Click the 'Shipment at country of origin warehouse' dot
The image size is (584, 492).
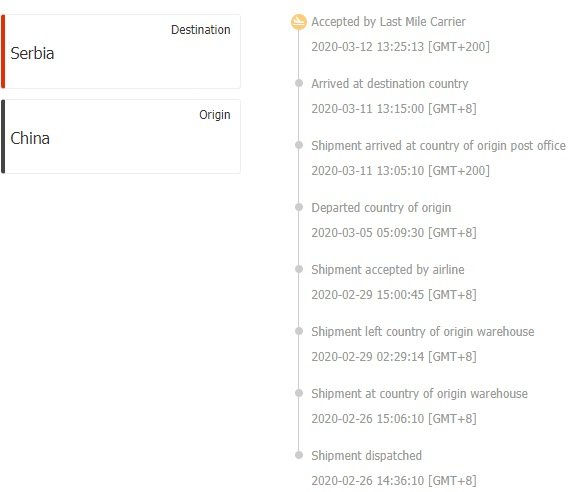299,393
